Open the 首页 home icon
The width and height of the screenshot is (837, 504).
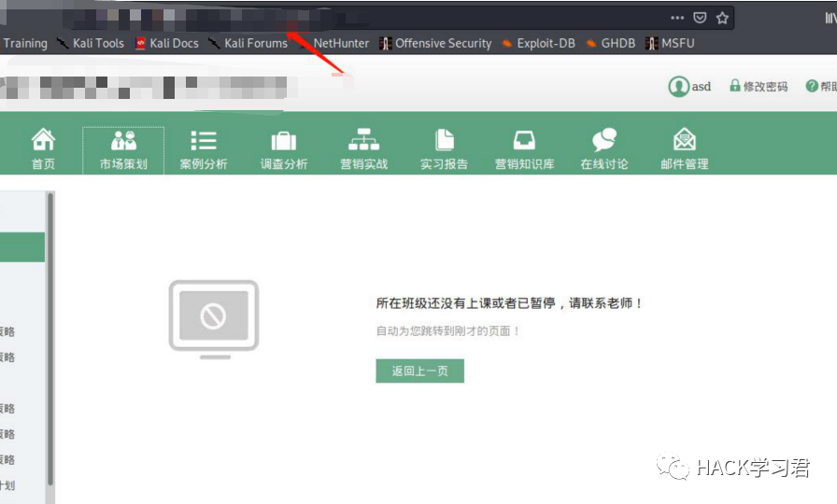coord(43,140)
